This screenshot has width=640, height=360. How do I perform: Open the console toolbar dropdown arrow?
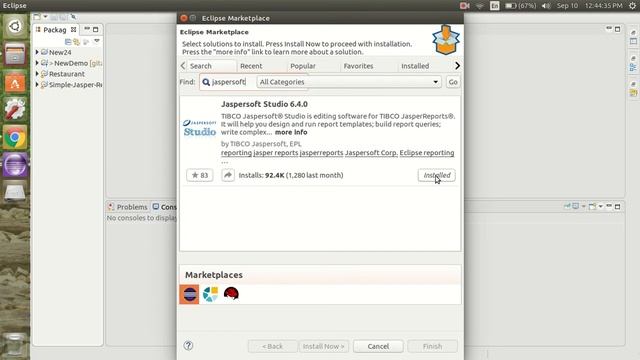pos(600,207)
